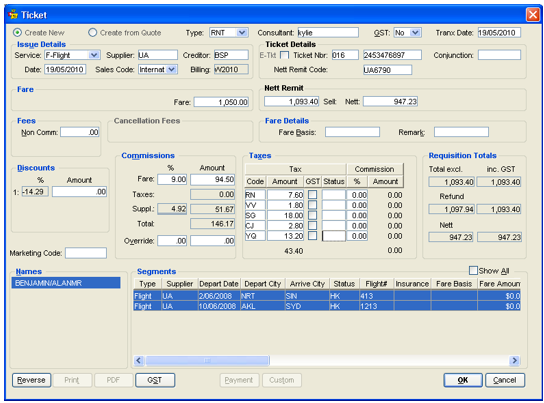Click the Marketing Code field
This screenshot has height=403, width=544.
pos(86,253)
